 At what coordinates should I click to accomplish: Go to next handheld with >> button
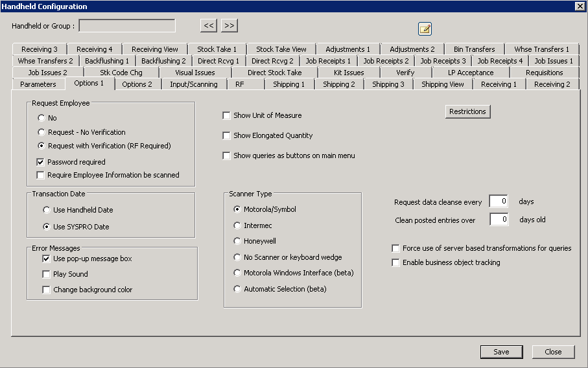point(229,26)
